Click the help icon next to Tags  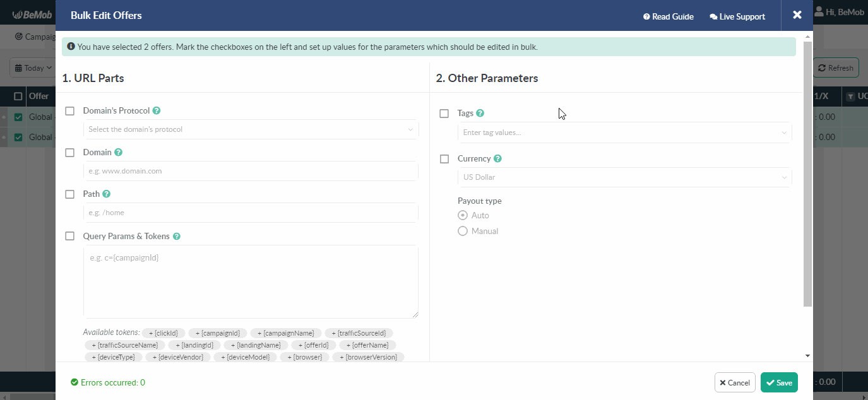tap(480, 112)
